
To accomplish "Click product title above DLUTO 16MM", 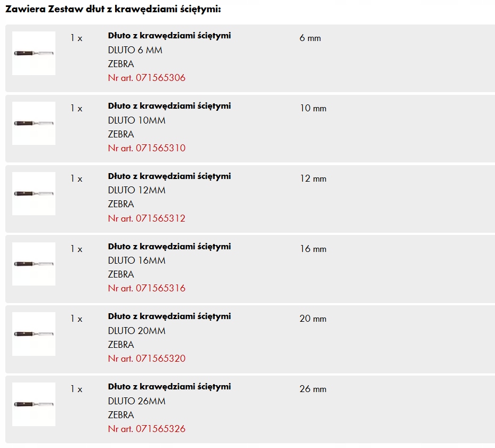I will click(x=169, y=247).
